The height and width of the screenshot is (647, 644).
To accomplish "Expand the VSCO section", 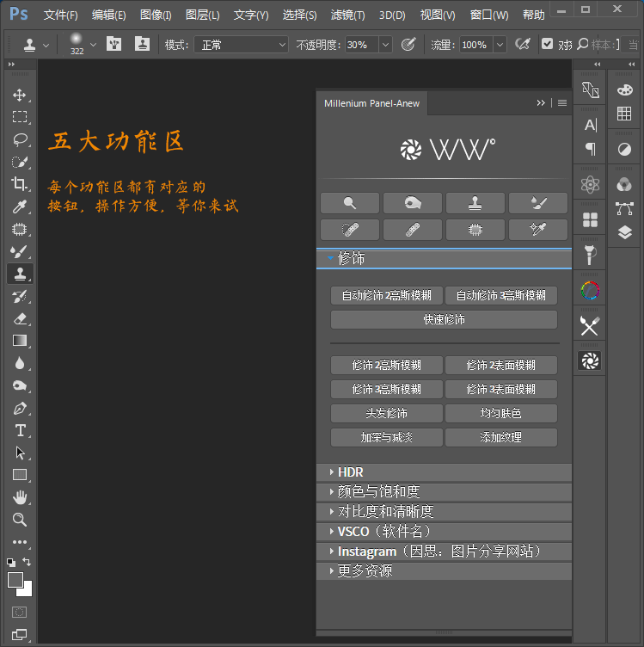I will pos(444,532).
